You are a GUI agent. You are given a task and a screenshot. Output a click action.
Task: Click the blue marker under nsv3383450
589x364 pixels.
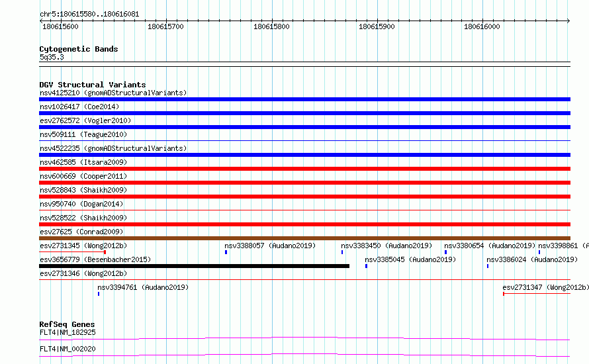point(342,252)
